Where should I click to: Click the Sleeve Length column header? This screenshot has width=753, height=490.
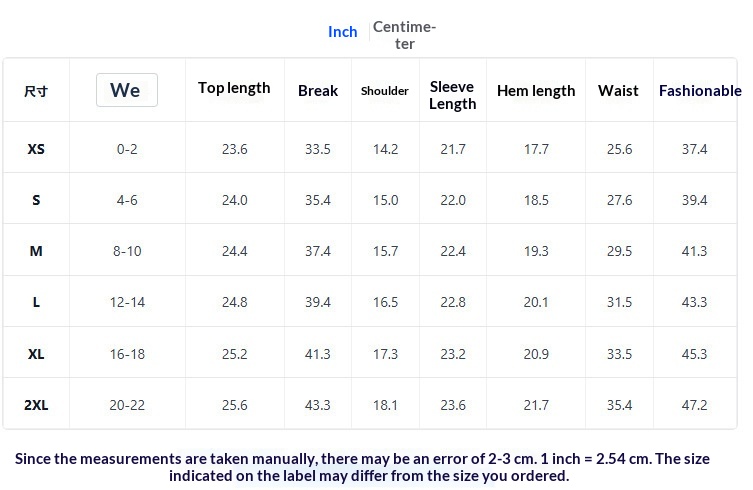[x=452, y=95]
